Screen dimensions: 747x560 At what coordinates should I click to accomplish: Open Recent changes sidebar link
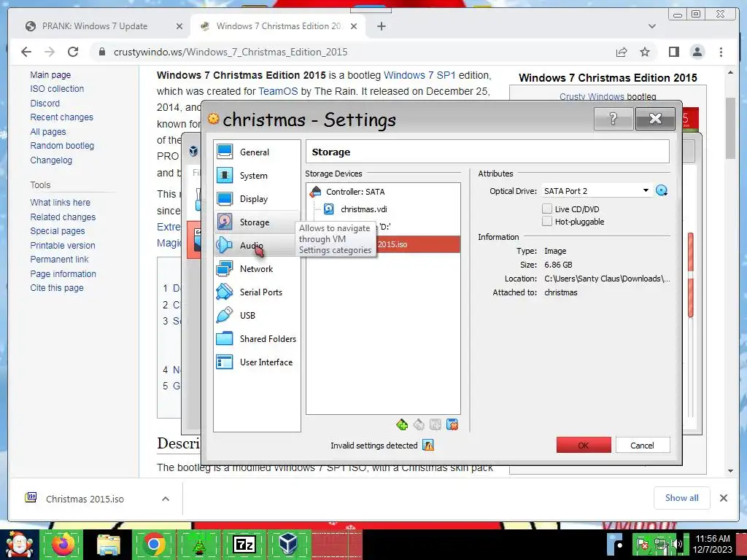click(62, 117)
